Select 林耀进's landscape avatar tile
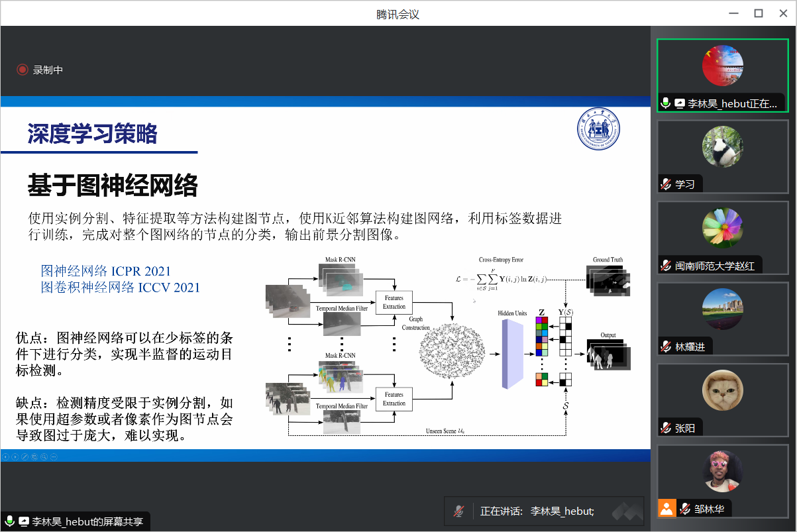 [722, 309]
